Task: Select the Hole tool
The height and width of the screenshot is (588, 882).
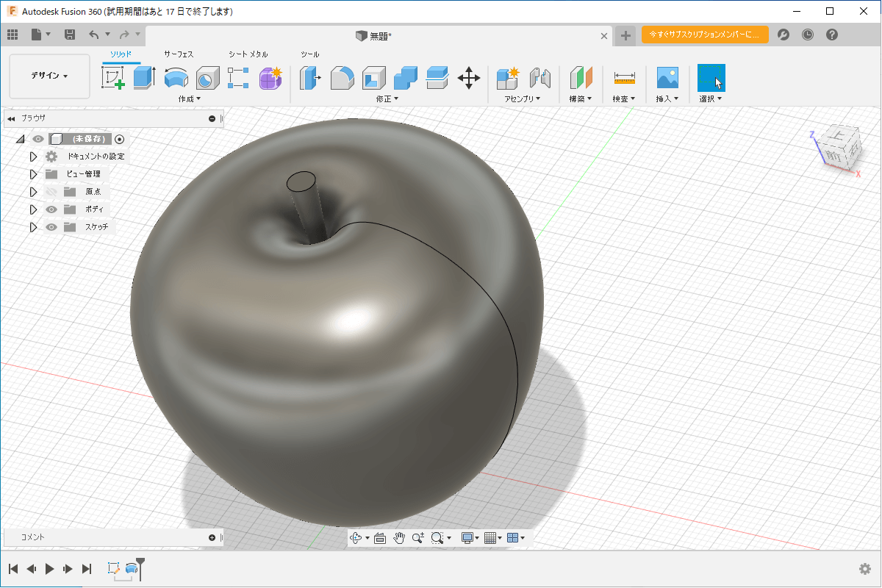Action: (208, 77)
